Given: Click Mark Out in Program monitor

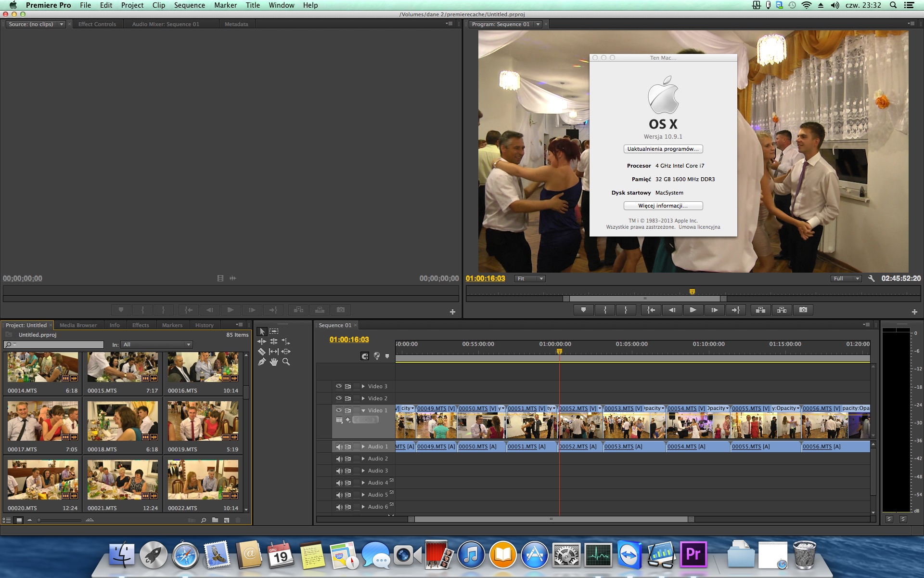Looking at the screenshot, I should pos(626,310).
